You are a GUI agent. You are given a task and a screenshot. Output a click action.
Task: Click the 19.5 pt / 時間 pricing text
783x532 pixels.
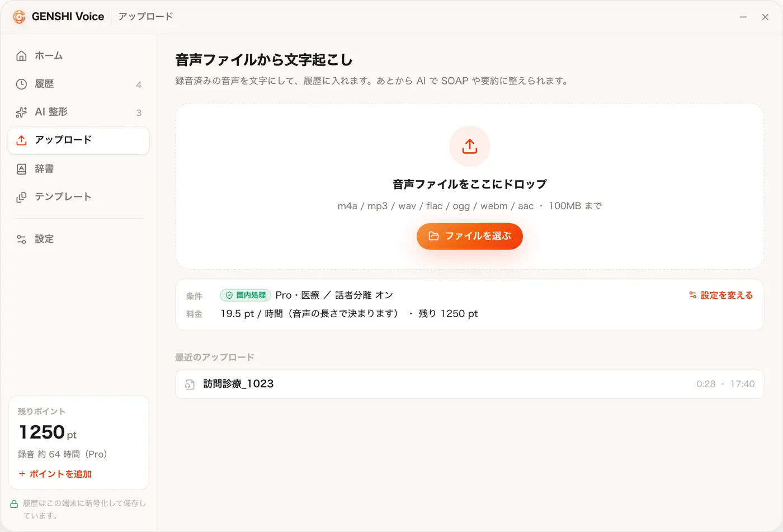[310, 314]
